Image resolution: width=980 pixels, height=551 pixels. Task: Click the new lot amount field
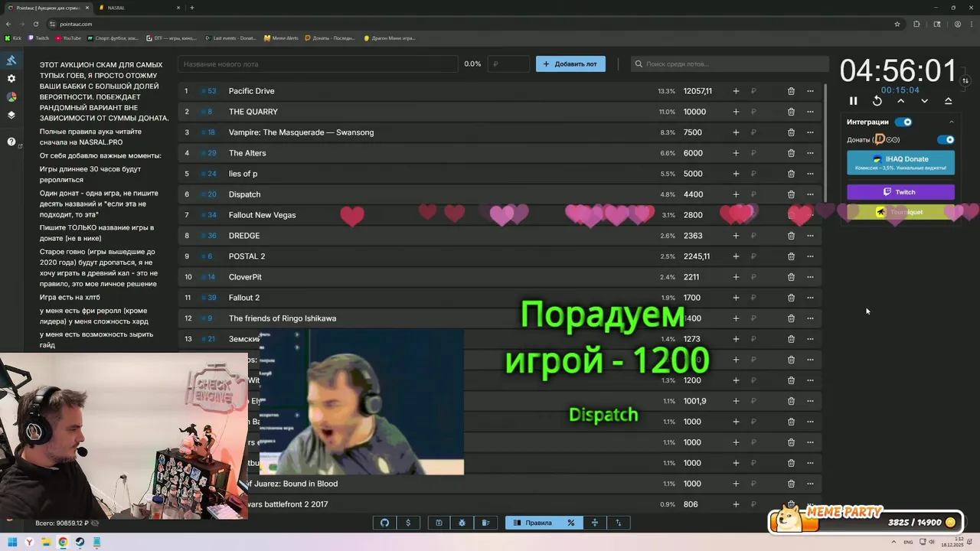coord(508,64)
